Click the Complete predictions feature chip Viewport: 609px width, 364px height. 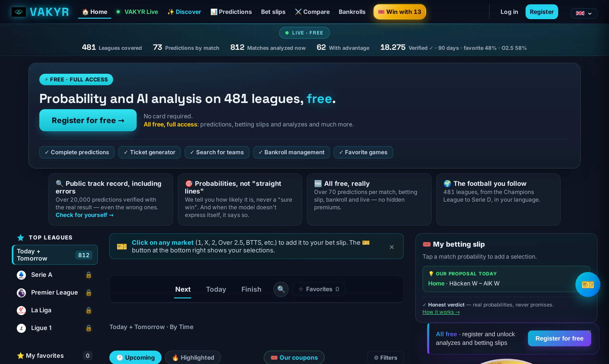(77, 152)
